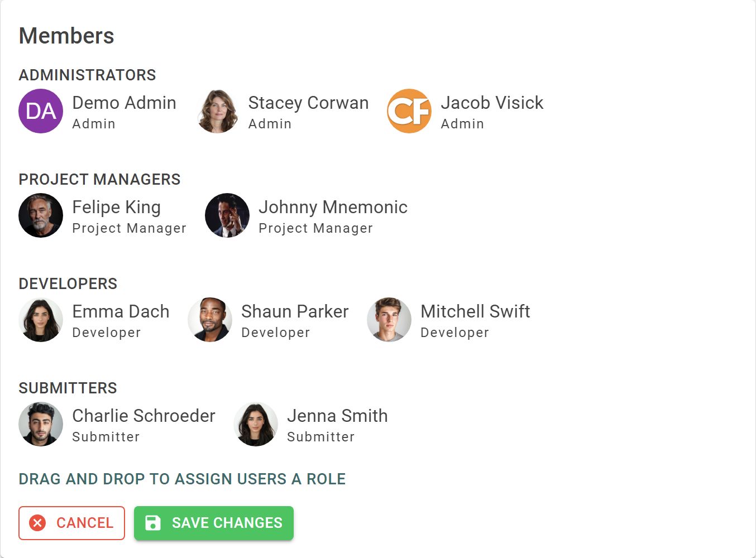Click the floppy disk save icon
756x558 pixels.
pyautogui.click(x=153, y=523)
